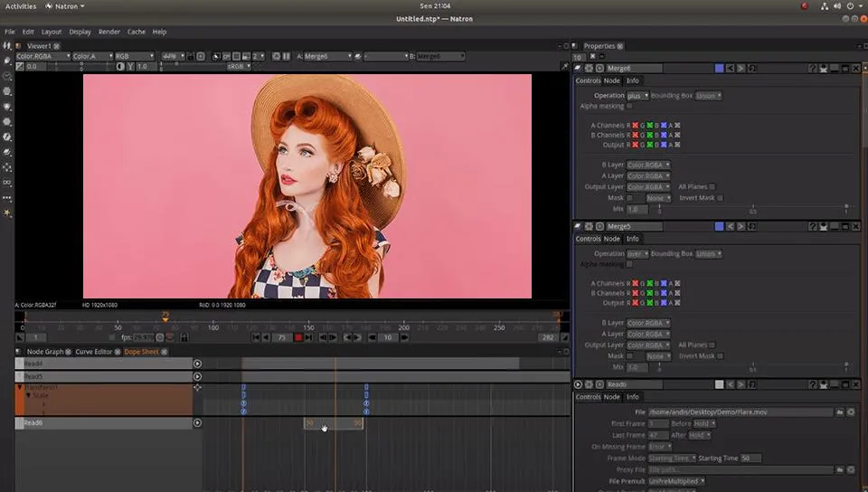Viewport: 868px width, 492px height.
Task: Open the Info tab of Merge6
Action: (632, 80)
